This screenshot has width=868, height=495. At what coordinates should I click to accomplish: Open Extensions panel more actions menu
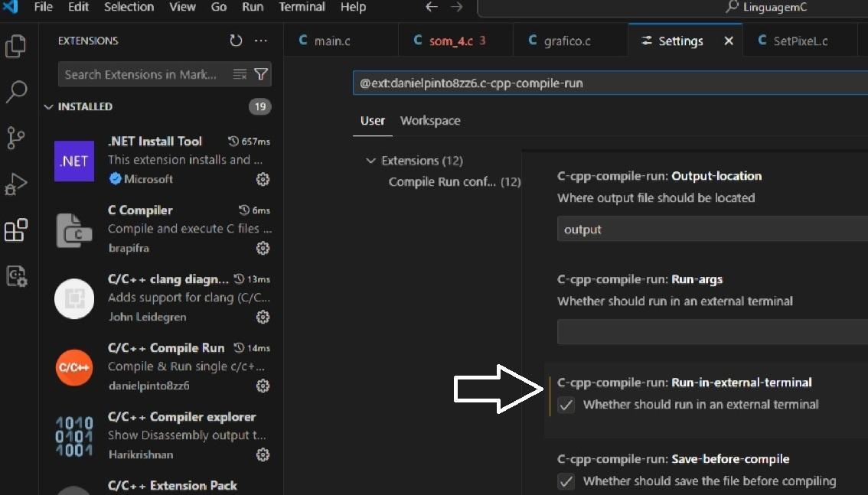(x=261, y=41)
